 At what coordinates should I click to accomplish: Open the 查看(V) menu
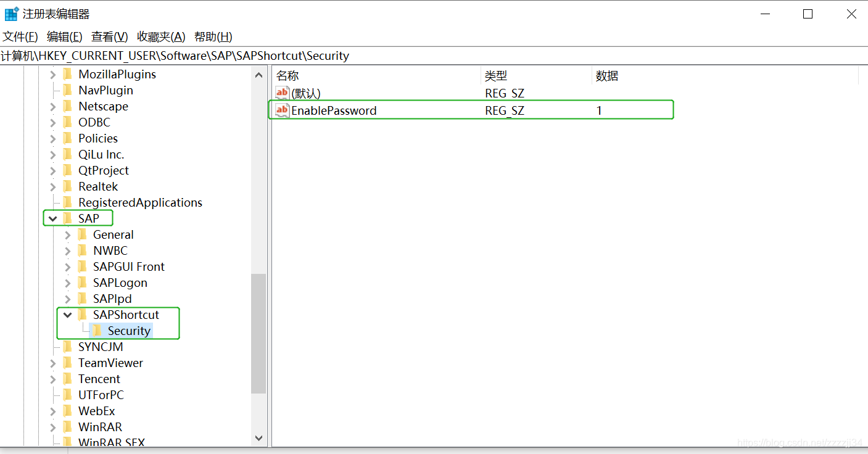110,36
